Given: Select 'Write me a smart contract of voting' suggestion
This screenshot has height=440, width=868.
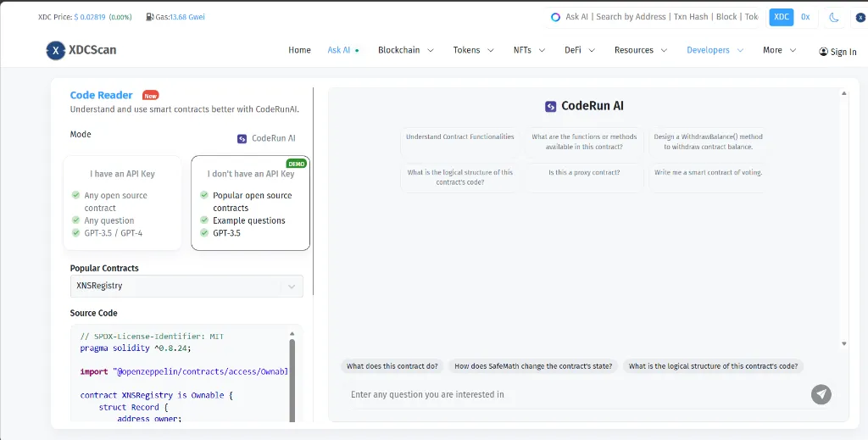Looking at the screenshot, I should [x=708, y=177].
